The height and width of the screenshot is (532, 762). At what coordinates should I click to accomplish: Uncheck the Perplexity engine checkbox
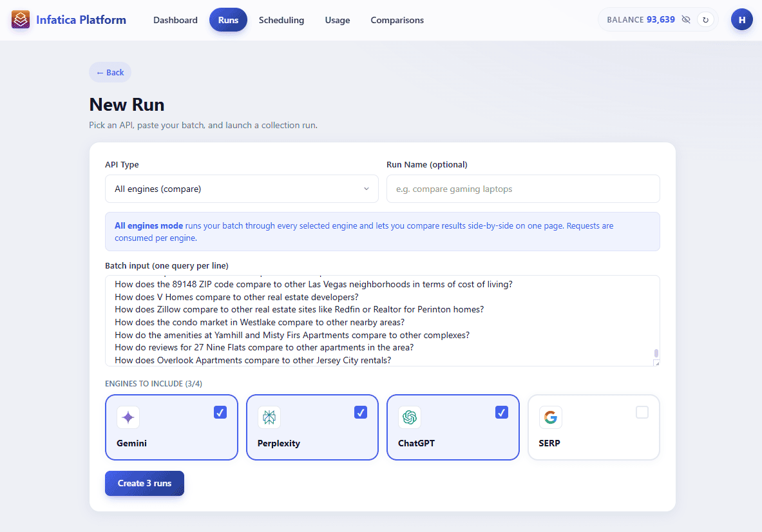coord(361,412)
